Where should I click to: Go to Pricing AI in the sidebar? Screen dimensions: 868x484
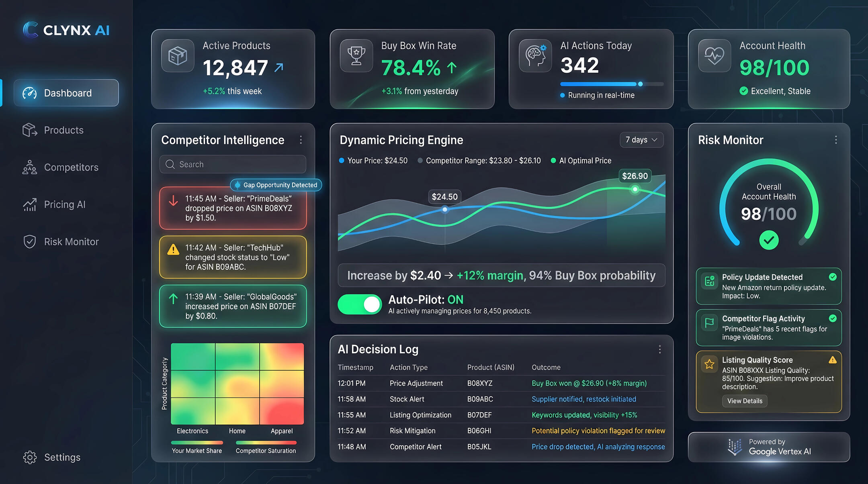point(64,204)
